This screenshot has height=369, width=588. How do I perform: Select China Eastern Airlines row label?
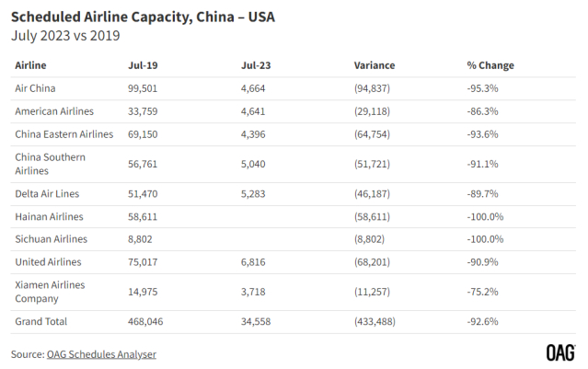point(64,134)
